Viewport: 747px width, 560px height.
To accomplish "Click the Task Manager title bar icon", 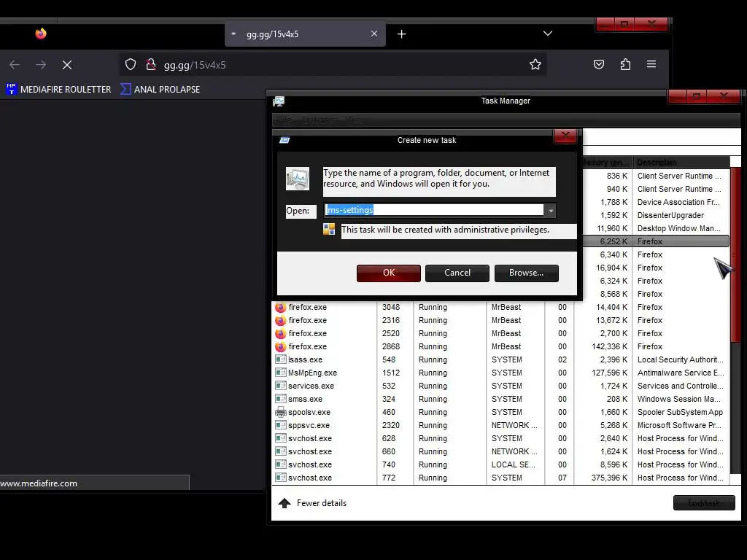I will [x=279, y=101].
